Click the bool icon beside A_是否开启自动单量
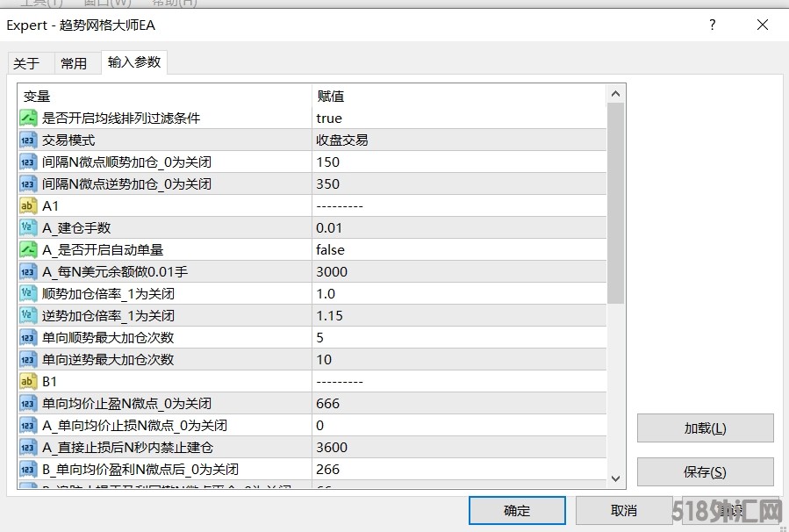Screen dimensions: 789x532 (28, 249)
